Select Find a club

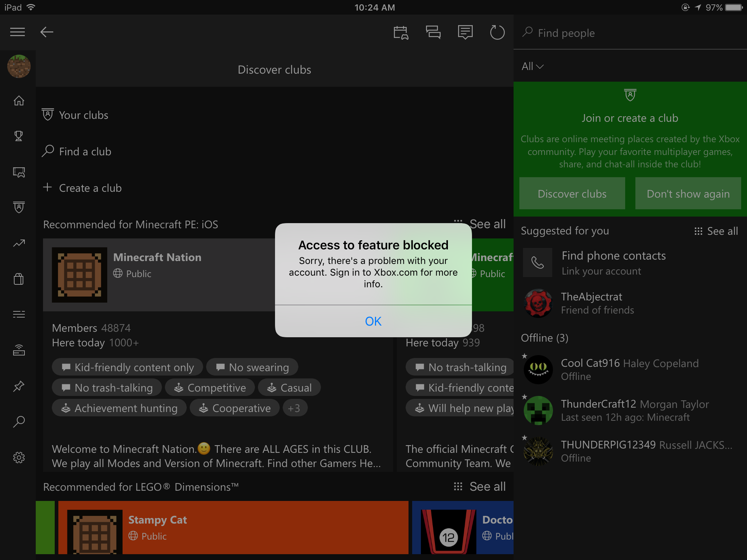(x=77, y=152)
